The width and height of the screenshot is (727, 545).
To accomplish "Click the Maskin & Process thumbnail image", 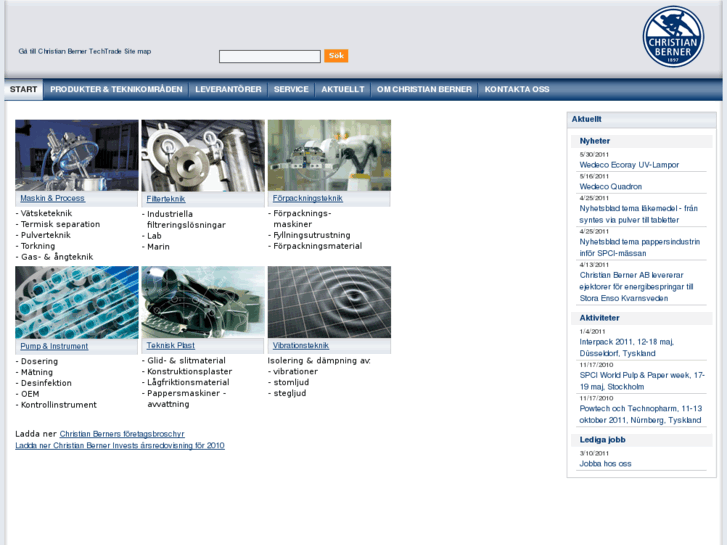I will (x=77, y=155).
